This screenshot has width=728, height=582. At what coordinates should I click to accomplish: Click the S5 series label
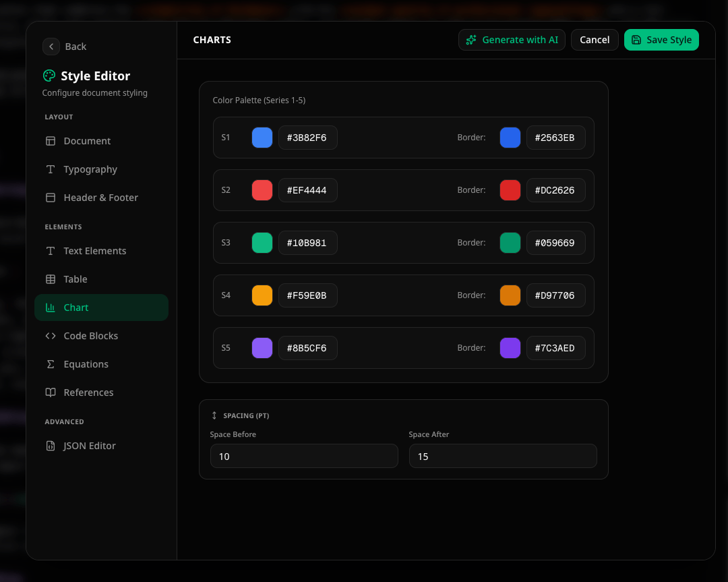pos(226,348)
